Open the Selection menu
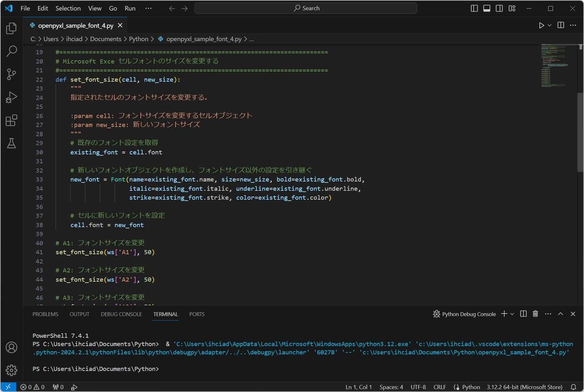584x392 pixels. pos(68,8)
